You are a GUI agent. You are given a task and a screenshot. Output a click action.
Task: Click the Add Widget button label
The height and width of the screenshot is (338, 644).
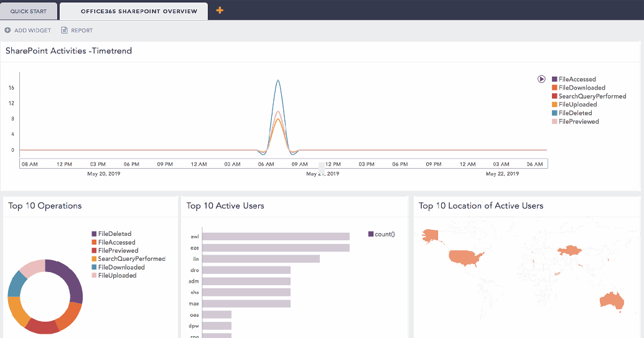click(32, 30)
